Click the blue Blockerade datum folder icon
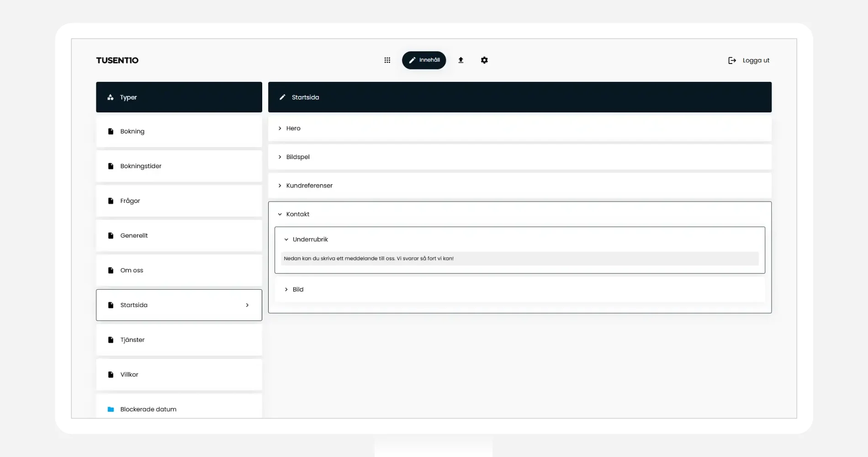The width and height of the screenshot is (868, 457). pos(111,409)
